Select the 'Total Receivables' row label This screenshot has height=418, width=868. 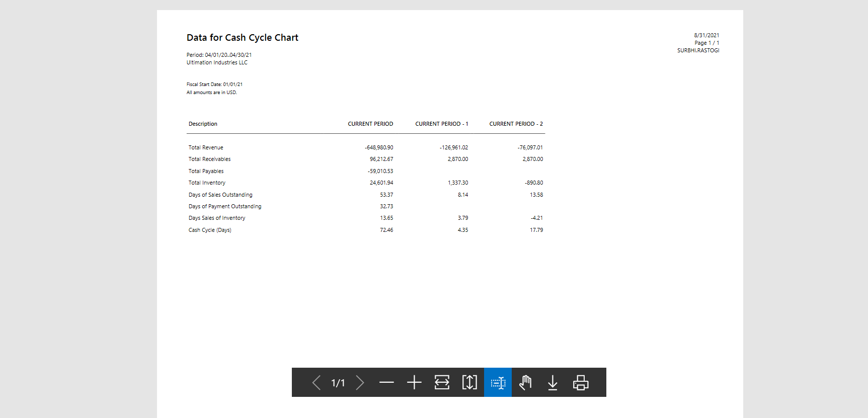click(x=209, y=159)
